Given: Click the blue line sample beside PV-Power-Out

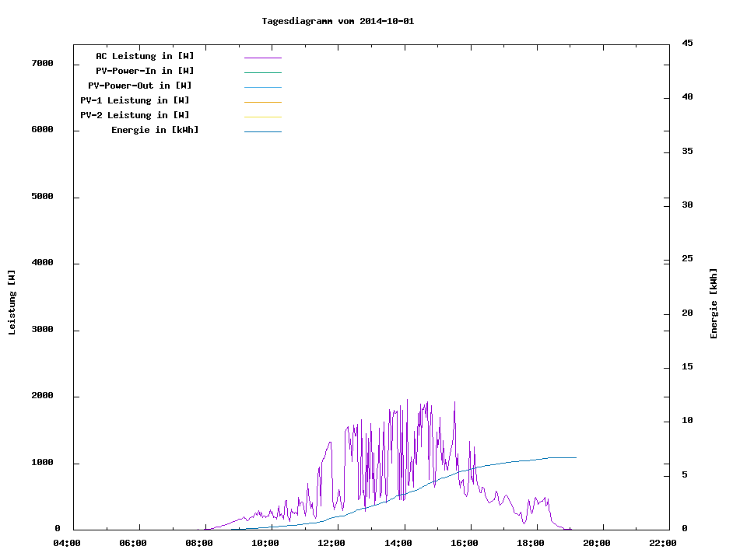Looking at the screenshot, I should 262,87.
